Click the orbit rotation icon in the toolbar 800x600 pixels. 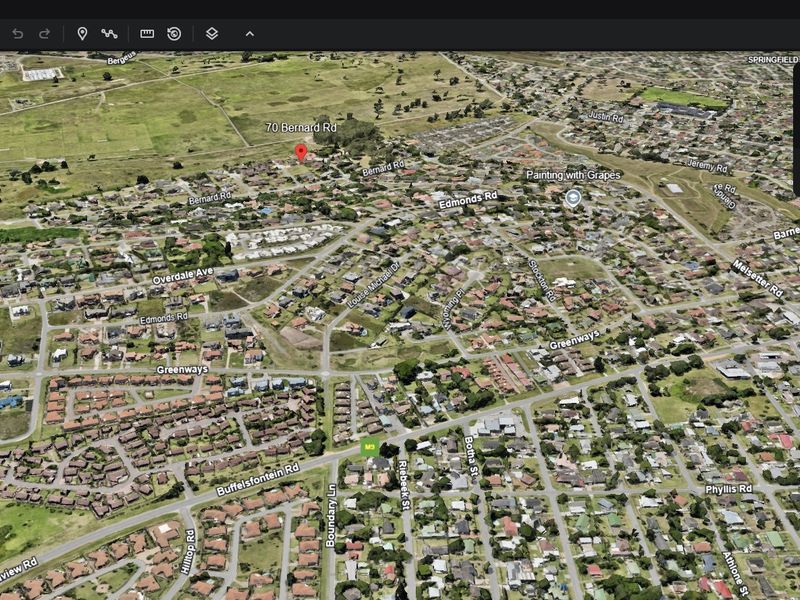173,33
